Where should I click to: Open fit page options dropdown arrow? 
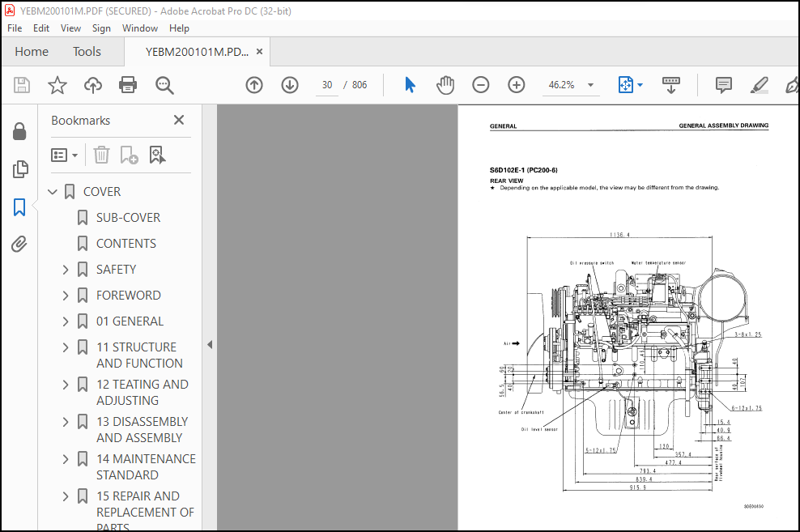tap(640, 85)
